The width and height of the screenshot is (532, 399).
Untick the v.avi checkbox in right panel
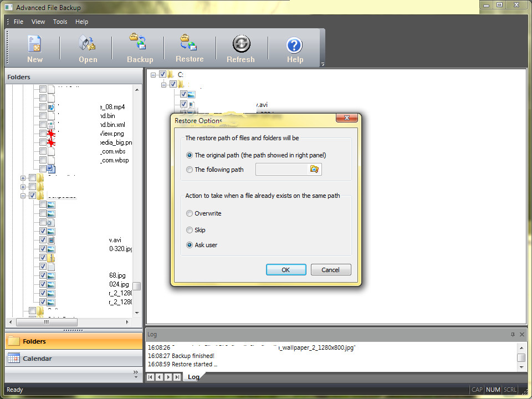[x=183, y=104]
